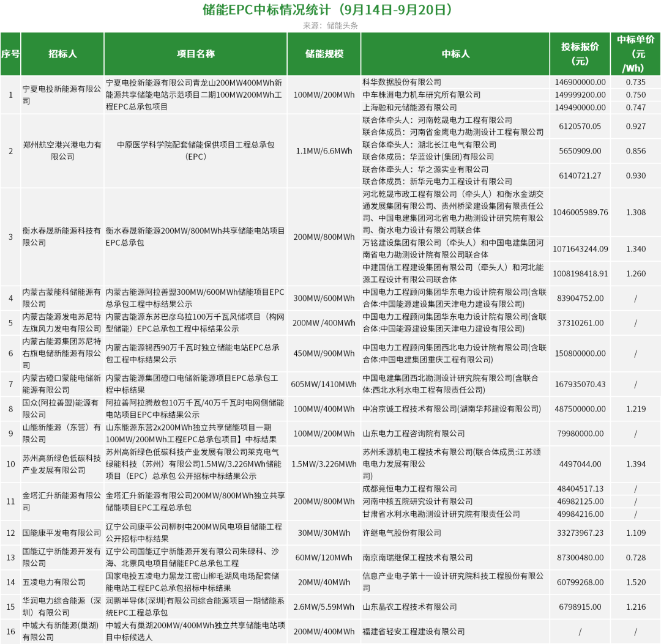Click the 投标报价（元） column header

[580, 54]
